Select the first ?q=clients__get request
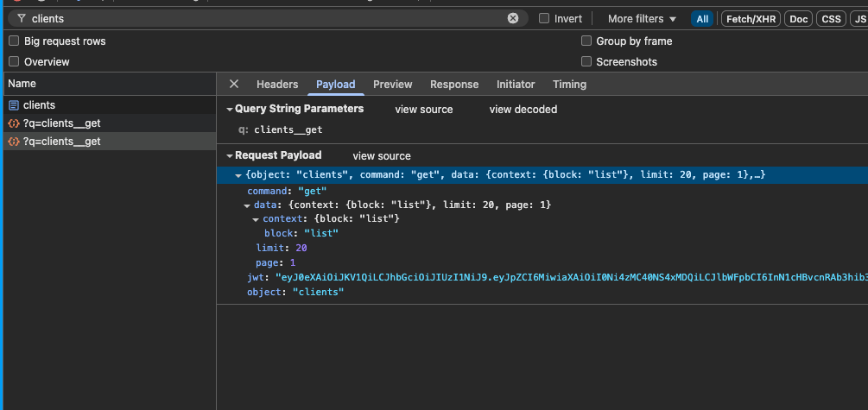This screenshot has width=868, height=410. point(61,123)
